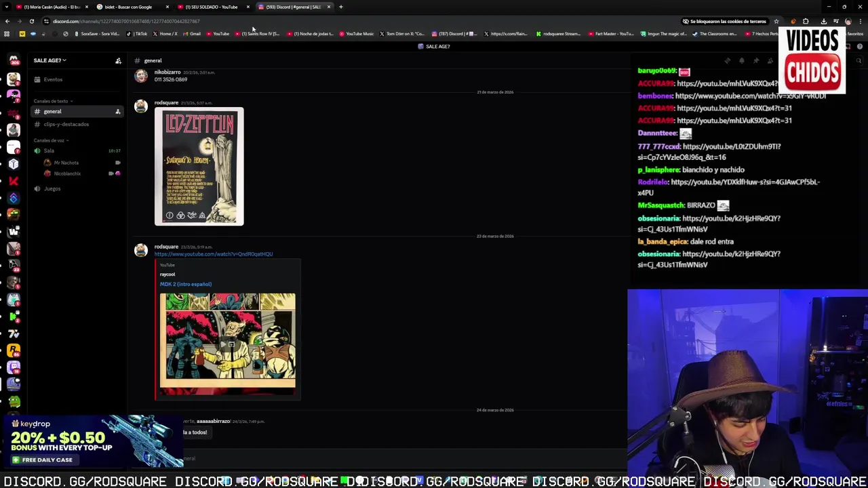Open bembones youtube.com link in stream chat
The height and width of the screenshot is (488, 868).
pyautogui.click(x=751, y=96)
